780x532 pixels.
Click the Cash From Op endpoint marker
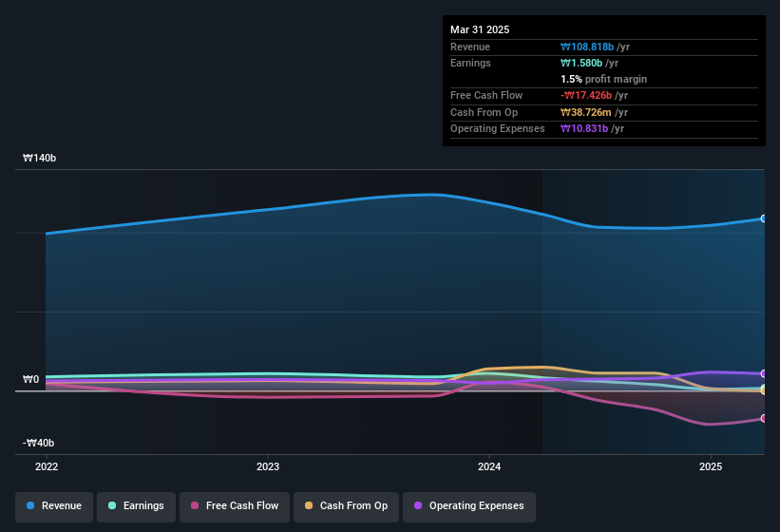764,391
